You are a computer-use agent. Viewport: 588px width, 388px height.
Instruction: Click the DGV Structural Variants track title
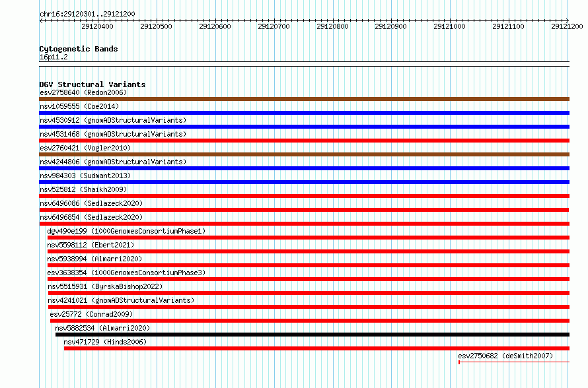92,84
